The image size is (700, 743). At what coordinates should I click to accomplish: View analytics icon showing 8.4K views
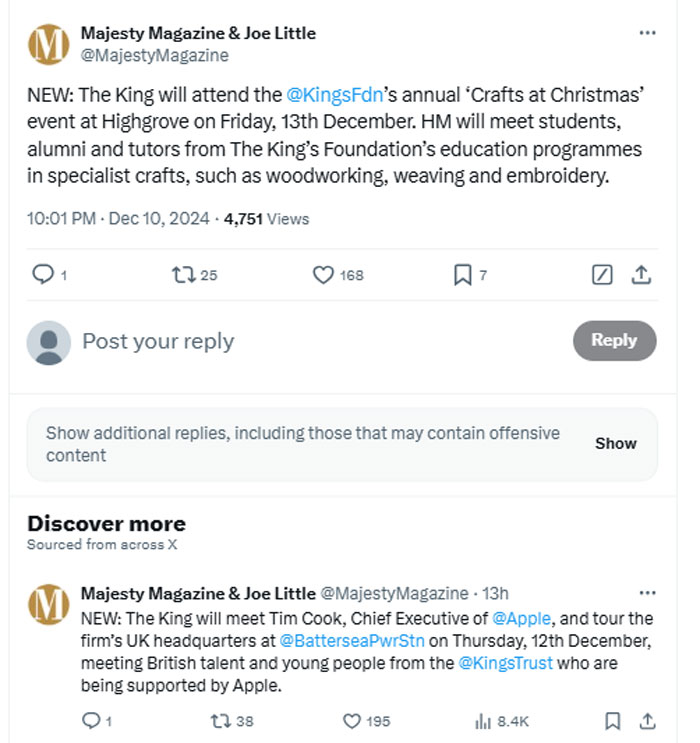pyautogui.click(x=482, y=721)
